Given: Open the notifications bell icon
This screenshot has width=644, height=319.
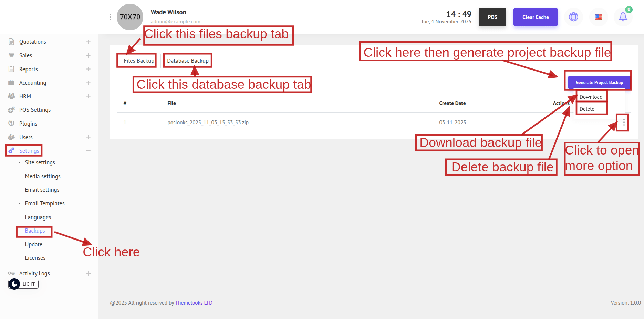Looking at the screenshot, I should point(623,17).
